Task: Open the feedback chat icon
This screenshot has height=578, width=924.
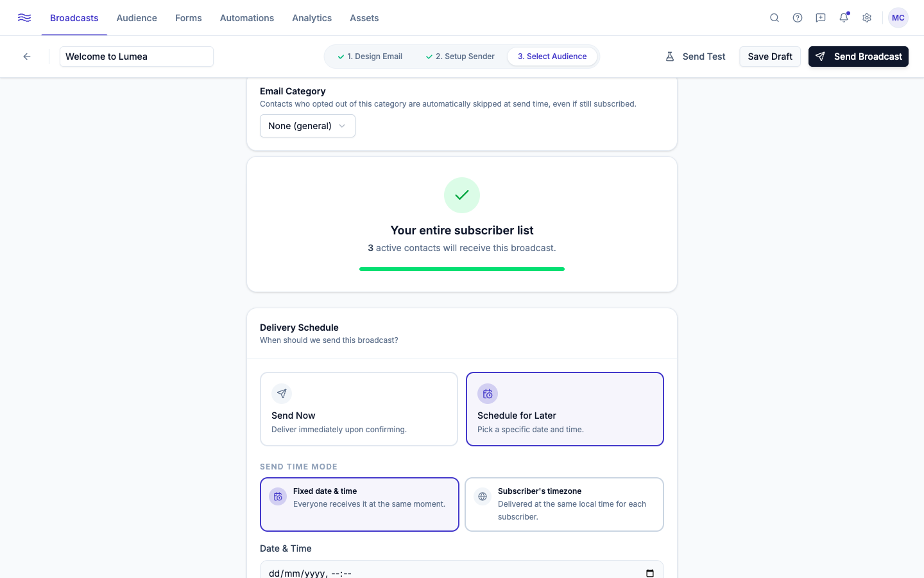Action: [x=821, y=18]
